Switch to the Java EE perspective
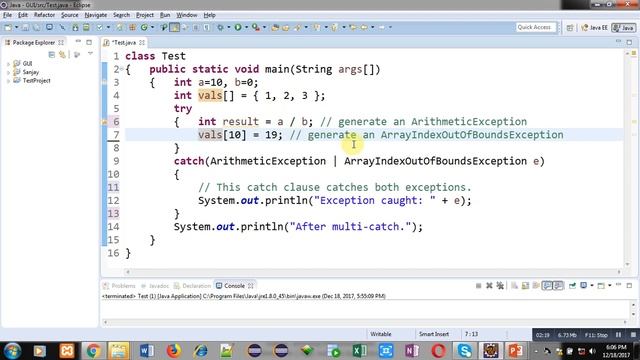 coord(594,28)
